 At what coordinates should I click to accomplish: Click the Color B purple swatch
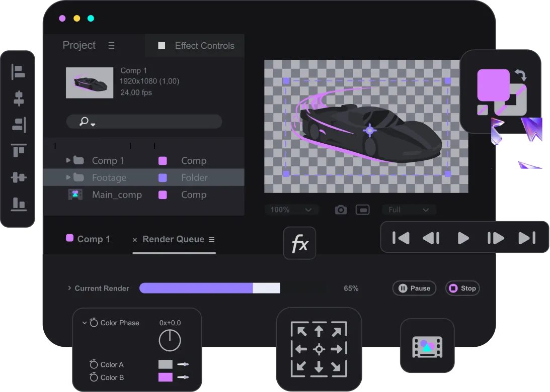166,377
